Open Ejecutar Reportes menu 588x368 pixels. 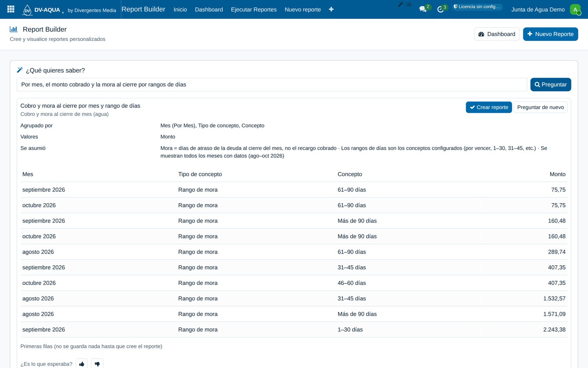pyautogui.click(x=254, y=10)
